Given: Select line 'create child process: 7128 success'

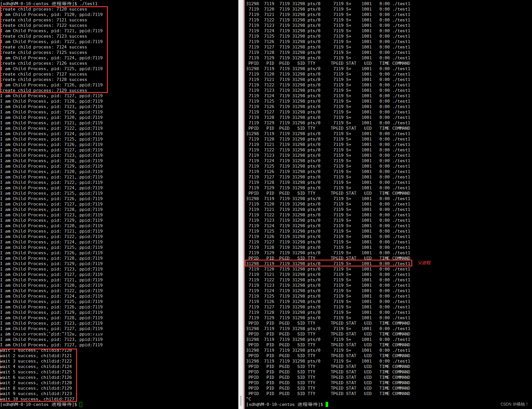Looking at the screenshot, I should click(44, 80).
